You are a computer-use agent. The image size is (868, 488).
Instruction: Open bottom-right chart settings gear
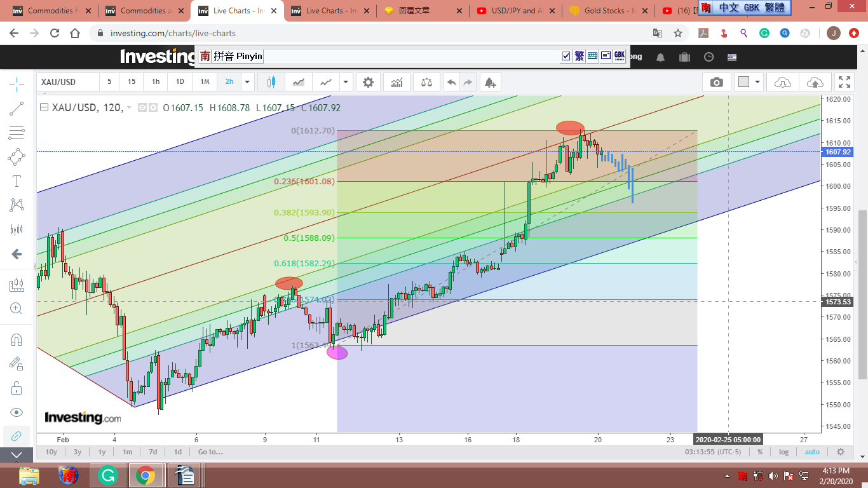(x=841, y=452)
